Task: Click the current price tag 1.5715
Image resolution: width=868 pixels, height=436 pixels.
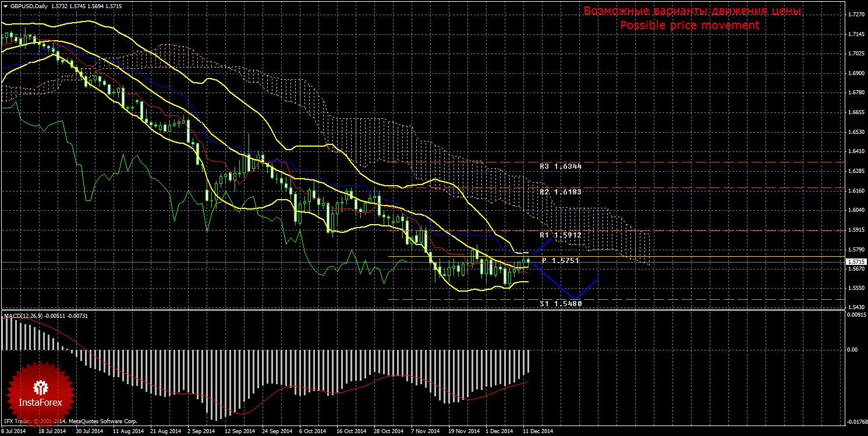Action: point(856,262)
